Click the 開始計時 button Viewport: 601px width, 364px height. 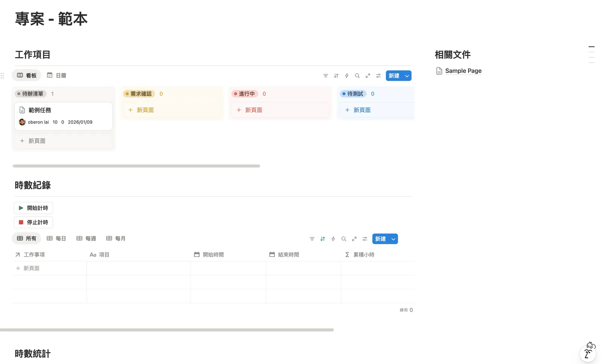(33, 208)
